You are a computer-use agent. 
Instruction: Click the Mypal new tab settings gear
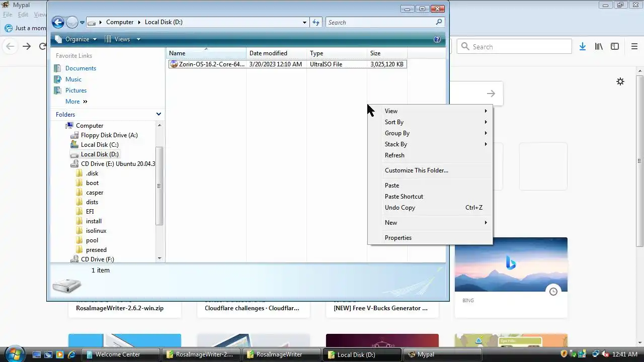click(620, 81)
